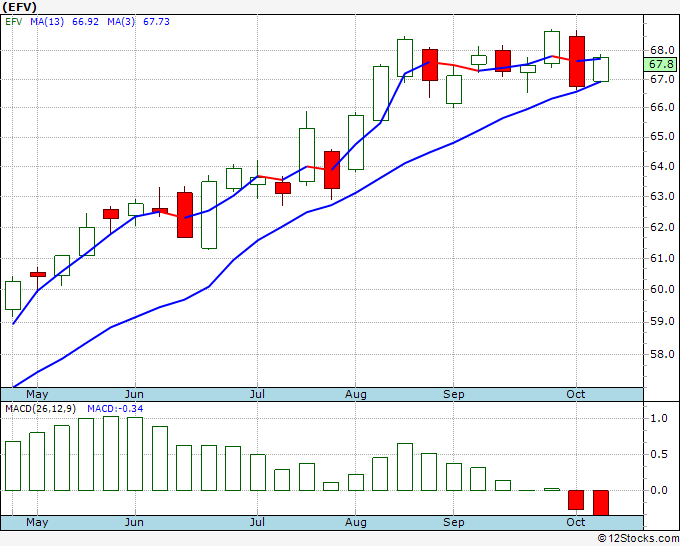Click Jul on the price chart date axis
Image resolution: width=680 pixels, height=546 pixels.
click(x=257, y=394)
